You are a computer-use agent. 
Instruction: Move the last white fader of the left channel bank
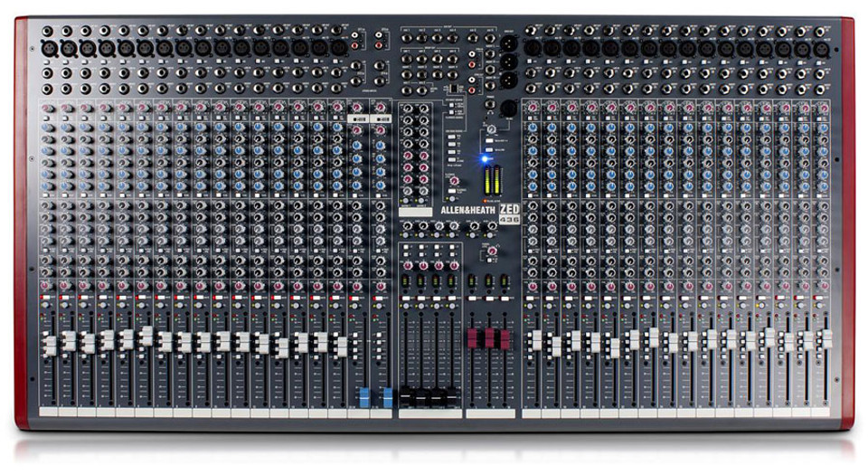pyautogui.click(x=342, y=347)
